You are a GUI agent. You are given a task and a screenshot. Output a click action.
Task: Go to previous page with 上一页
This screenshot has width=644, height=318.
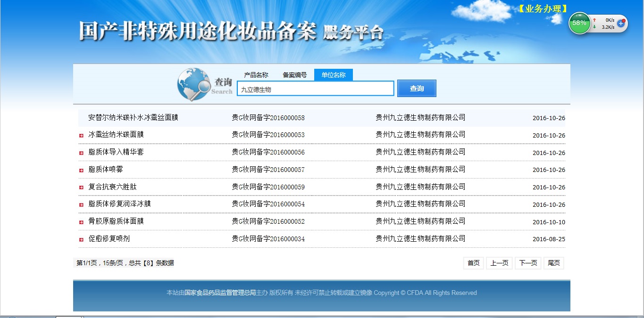coord(499,263)
